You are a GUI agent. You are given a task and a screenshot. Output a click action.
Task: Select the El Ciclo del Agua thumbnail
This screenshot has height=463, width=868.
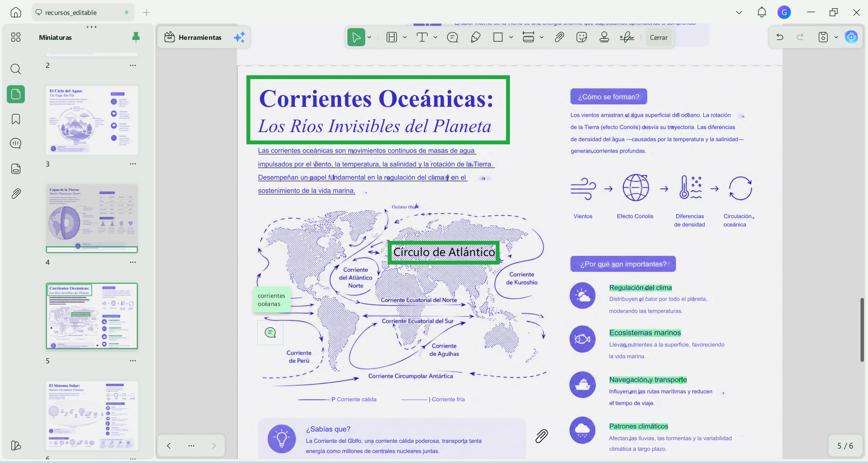tap(92, 120)
